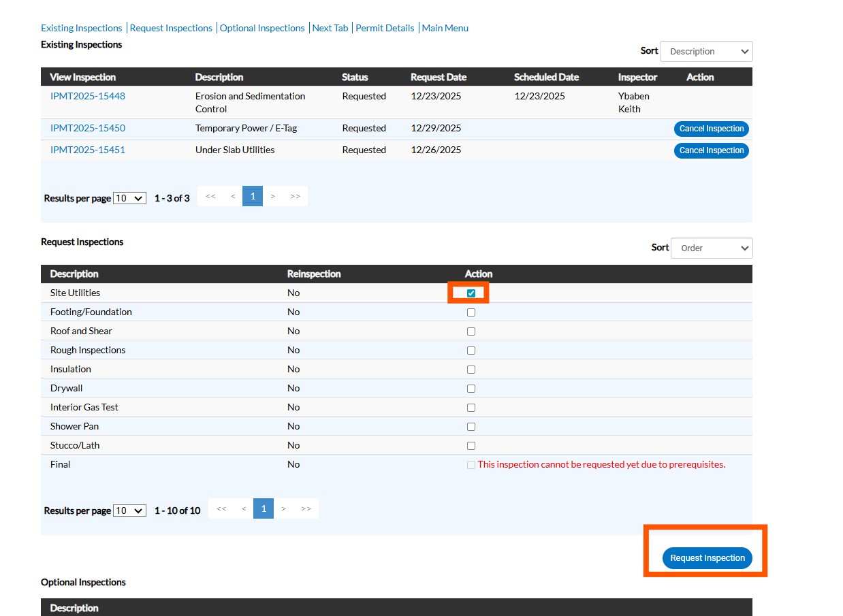Click the Next Tab link

pyautogui.click(x=330, y=28)
